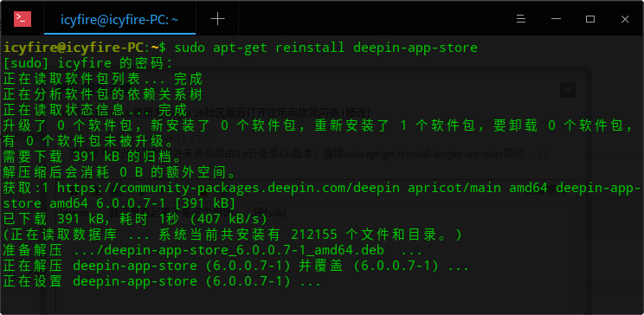Close the terminal window
Image resolution: width=644 pixels, height=315 pixels.
625,19
